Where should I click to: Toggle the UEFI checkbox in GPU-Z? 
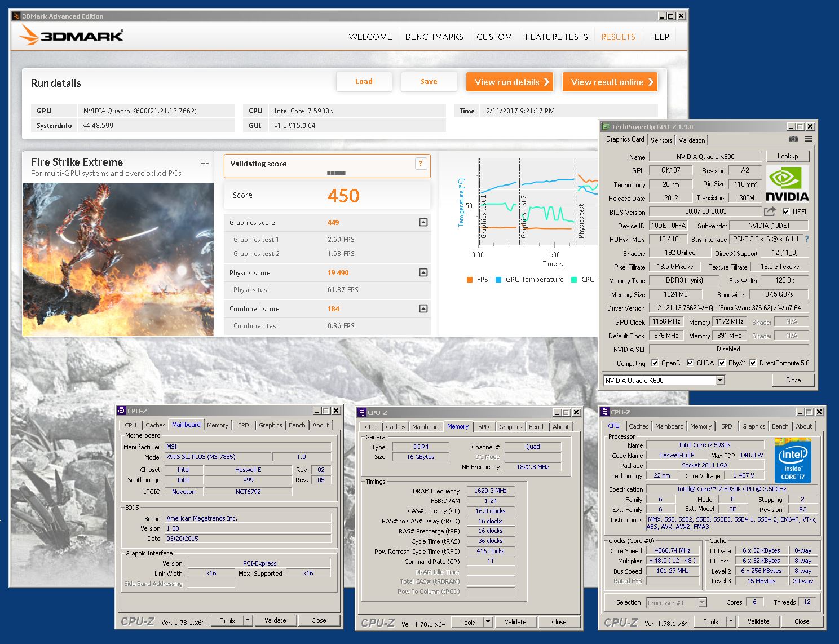(786, 211)
